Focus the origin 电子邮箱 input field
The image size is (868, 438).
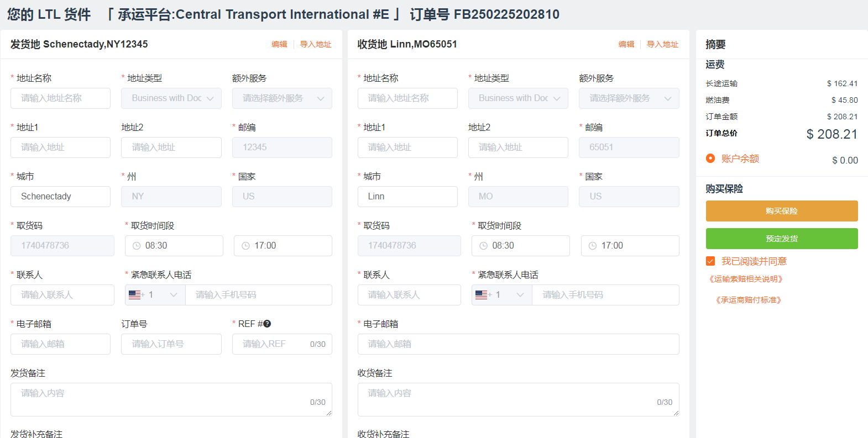[60, 344]
